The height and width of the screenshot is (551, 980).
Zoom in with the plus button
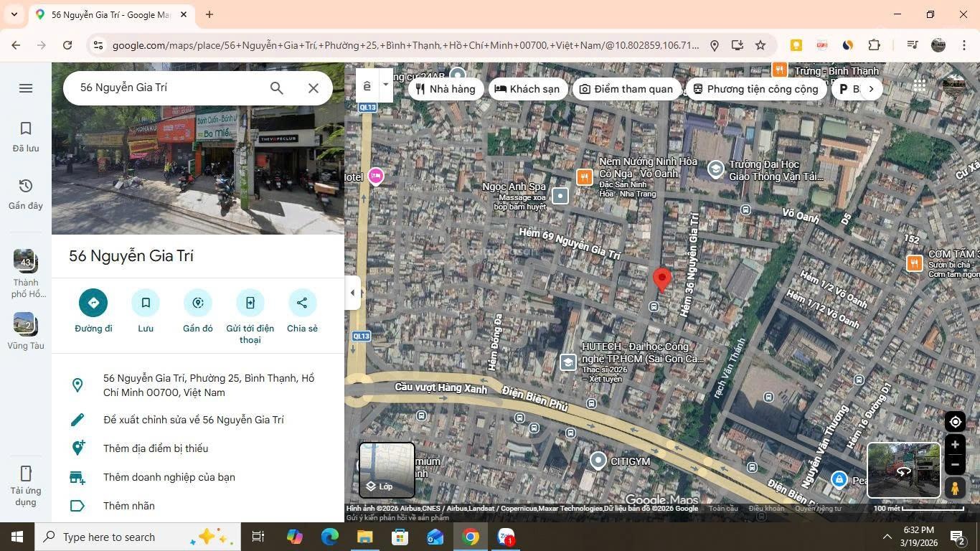(955, 445)
